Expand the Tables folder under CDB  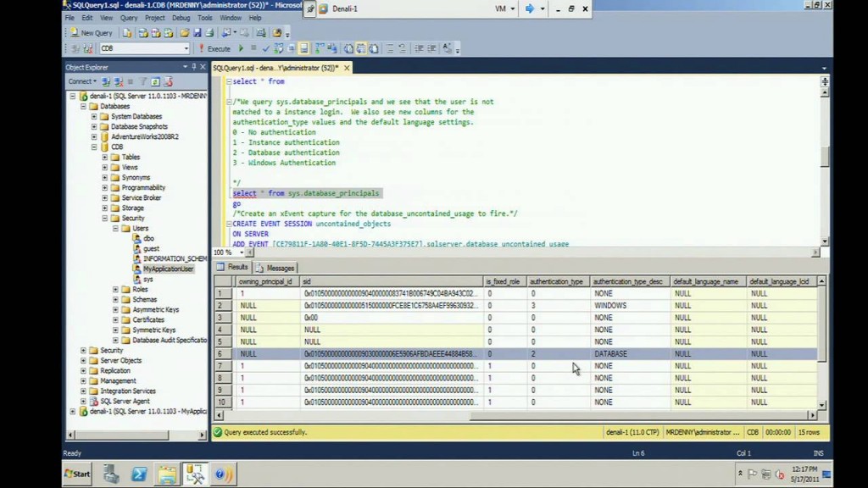coord(104,157)
